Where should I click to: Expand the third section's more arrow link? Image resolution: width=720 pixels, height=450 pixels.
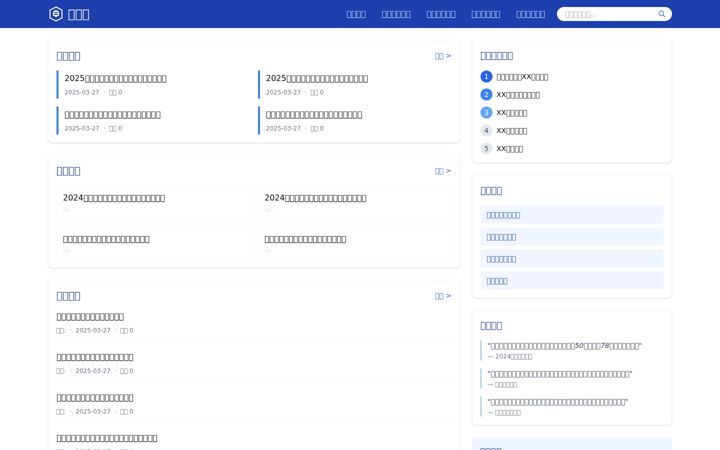443,296
